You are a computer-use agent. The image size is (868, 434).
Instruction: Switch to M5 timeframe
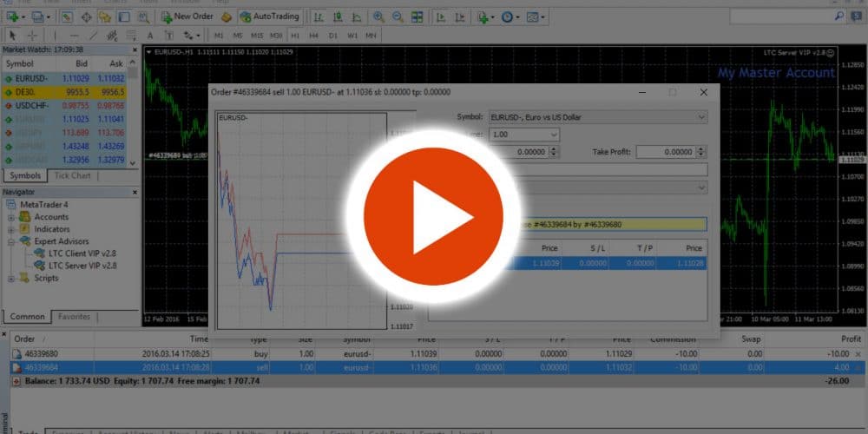click(238, 36)
